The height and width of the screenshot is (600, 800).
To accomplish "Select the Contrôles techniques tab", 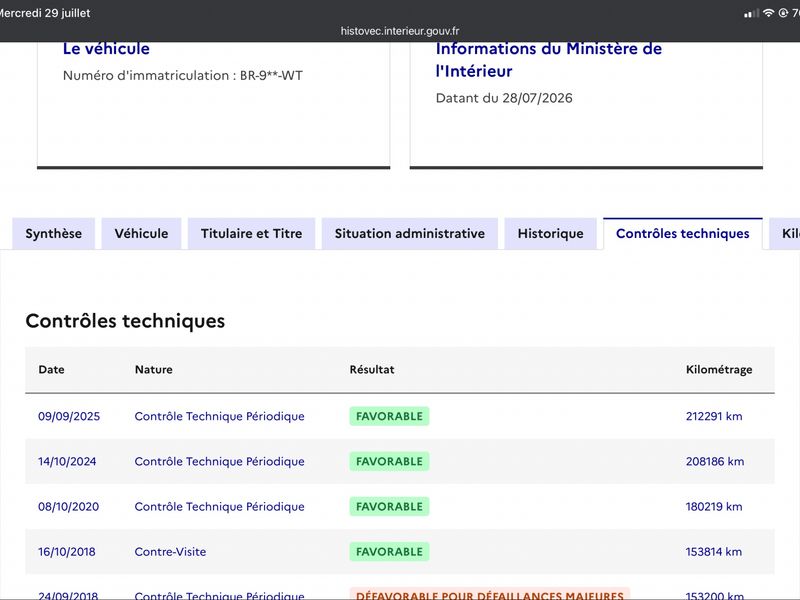I will [683, 234].
